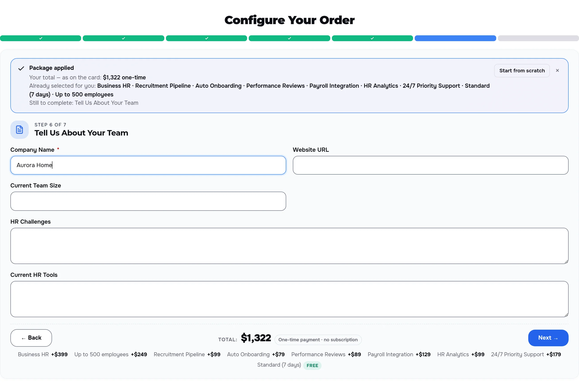Focus the Company Name field
Screen dimensions: 579x392
pyautogui.click(x=148, y=165)
